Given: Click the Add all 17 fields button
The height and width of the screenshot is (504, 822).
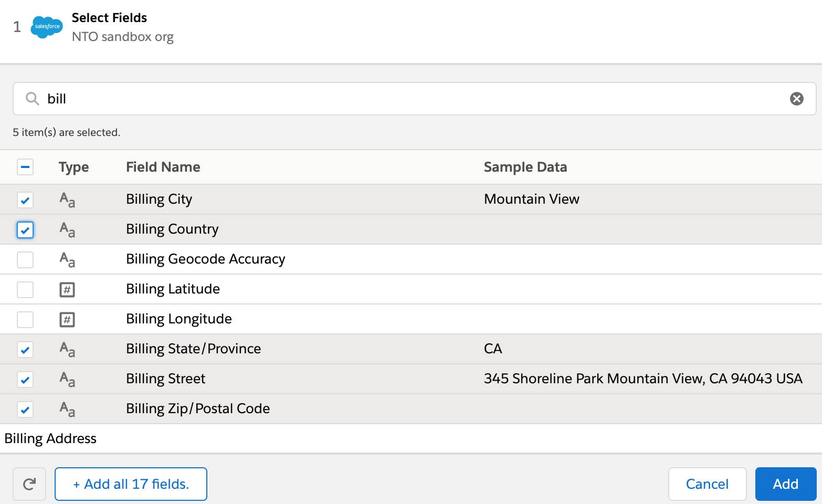Looking at the screenshot, I should coord(131,484).
